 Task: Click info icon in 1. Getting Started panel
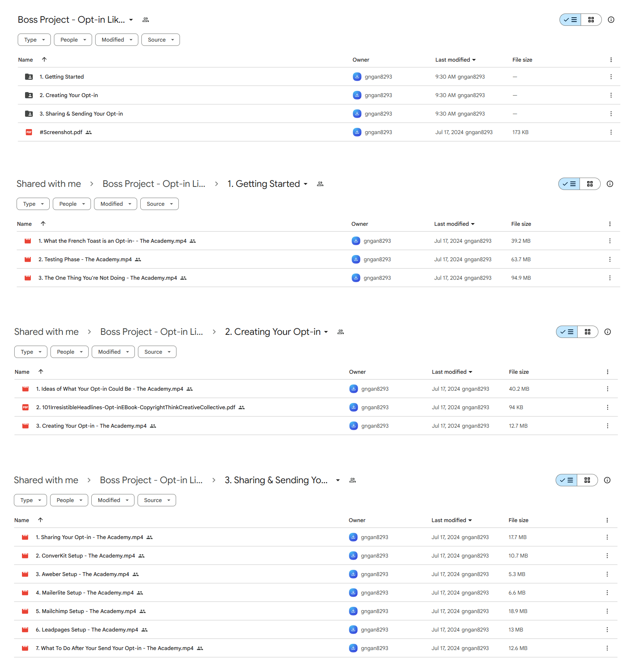coord(610,184)
